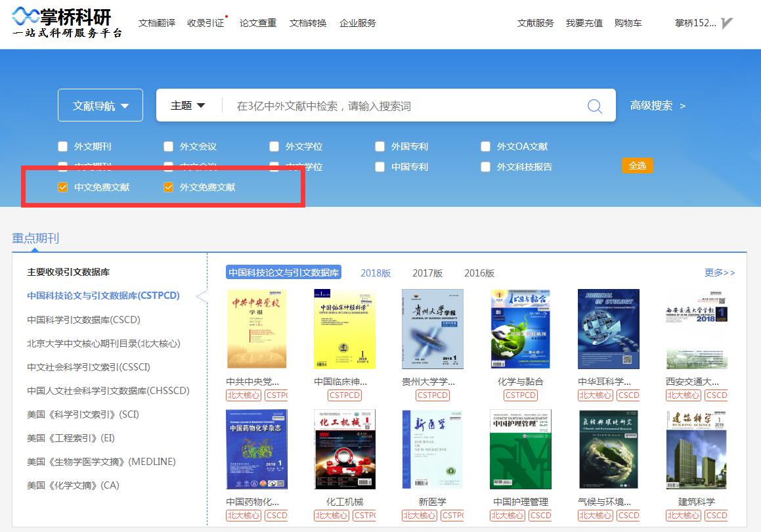Click the 我要充值 link
This screenshot has width=761, height=532.
click(x=584, y=23)
